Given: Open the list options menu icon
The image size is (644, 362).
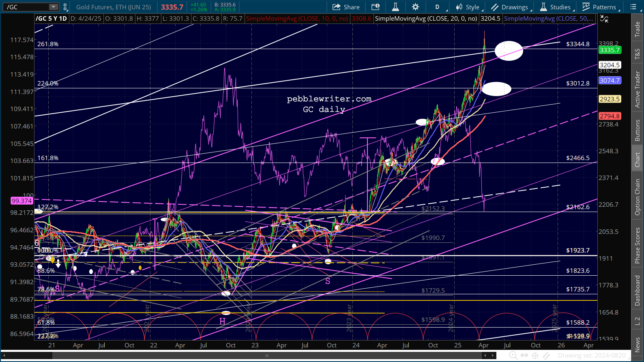Looking at the screenshot, I should [x=633, y=7].
